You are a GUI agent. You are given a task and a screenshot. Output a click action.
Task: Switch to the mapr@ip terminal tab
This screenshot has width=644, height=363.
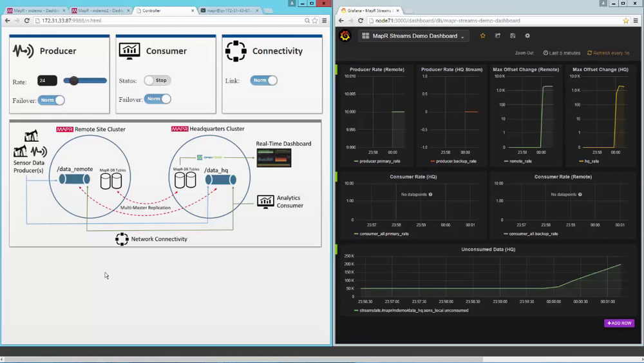click(229, 10)
